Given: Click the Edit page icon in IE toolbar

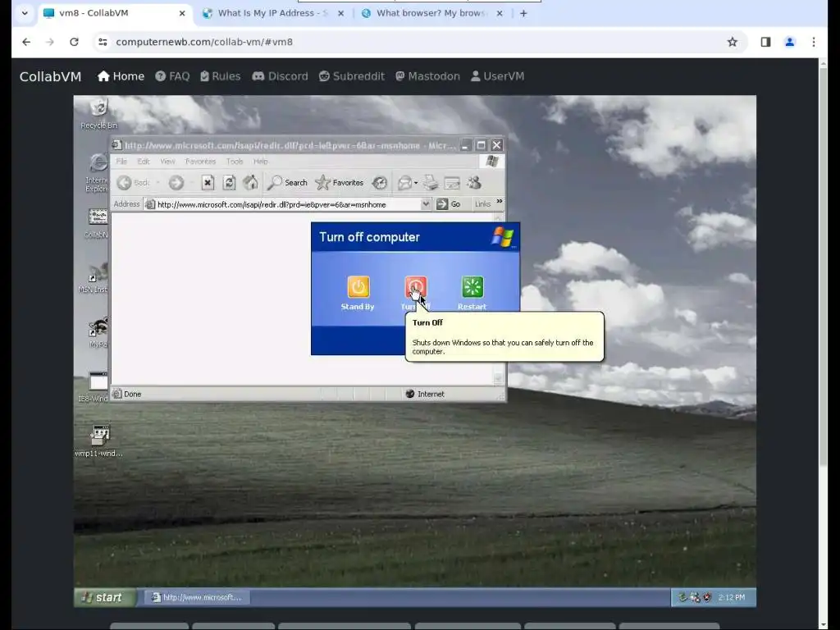Looking at the screenshot, I should coord(452,183).
